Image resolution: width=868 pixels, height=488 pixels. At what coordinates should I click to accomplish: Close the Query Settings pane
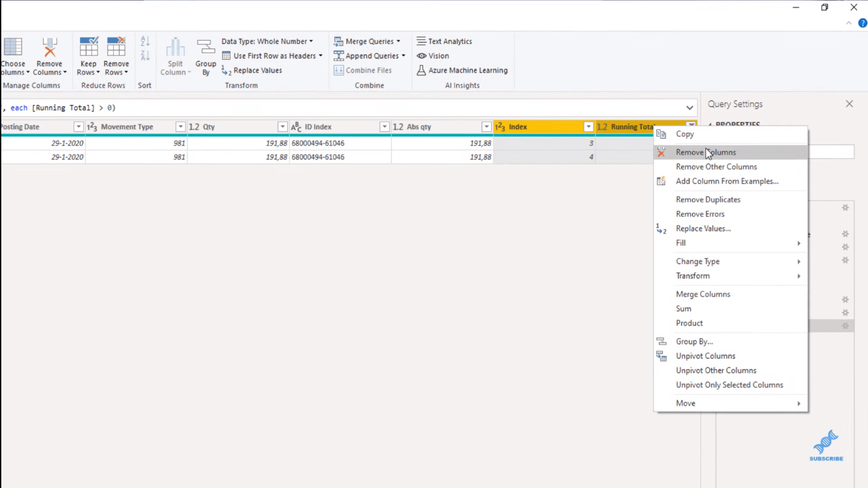850,104
